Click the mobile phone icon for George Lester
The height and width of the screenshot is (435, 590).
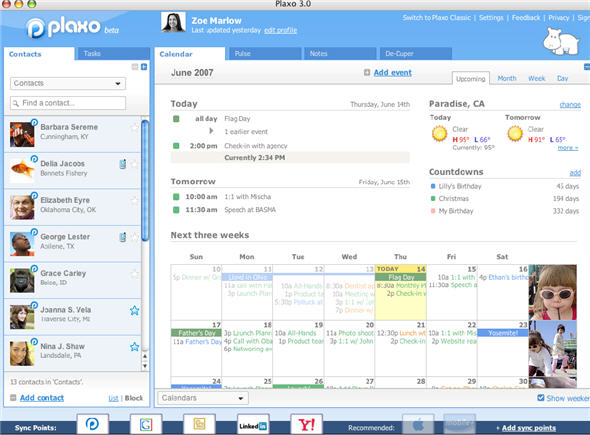123,237
